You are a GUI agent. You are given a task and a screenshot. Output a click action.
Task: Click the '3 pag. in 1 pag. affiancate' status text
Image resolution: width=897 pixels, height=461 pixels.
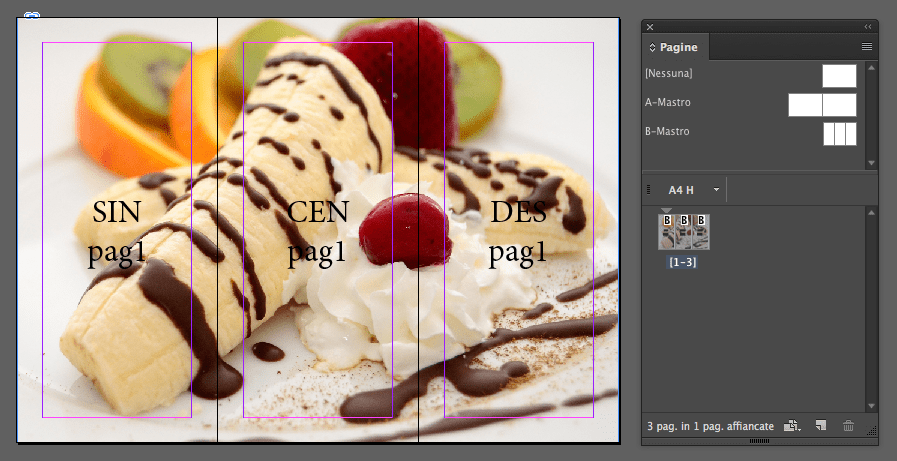pyautogui.click(x=710, y=426)
